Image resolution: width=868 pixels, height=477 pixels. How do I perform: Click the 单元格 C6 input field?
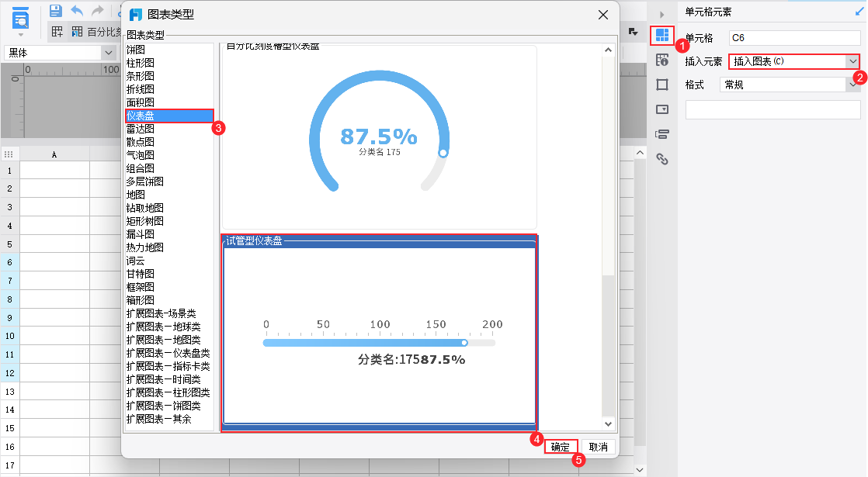coord(794,37)
